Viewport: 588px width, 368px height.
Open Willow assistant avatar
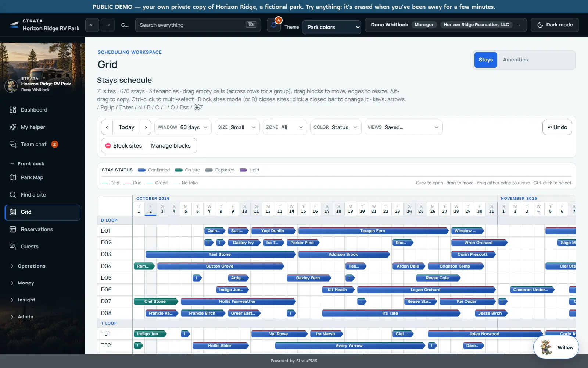pos(546,347)
